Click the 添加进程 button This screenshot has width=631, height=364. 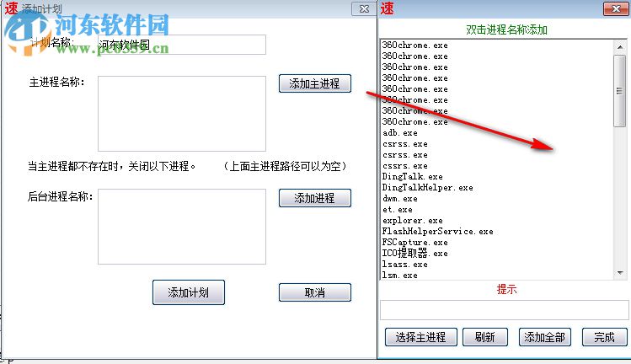tap(315, 198)
